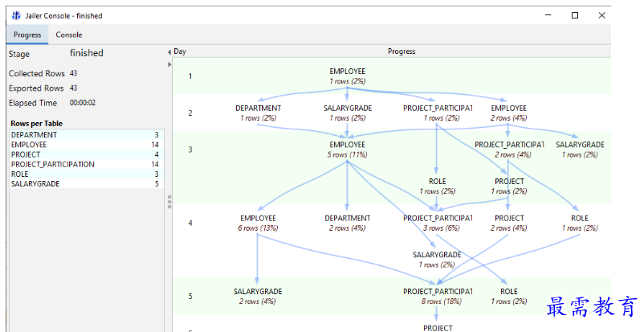Image resolution: width=644 pixels, height=332 pixels.
Task: Maximize the Jailer Console window
Action: click(x=575, y=15)
